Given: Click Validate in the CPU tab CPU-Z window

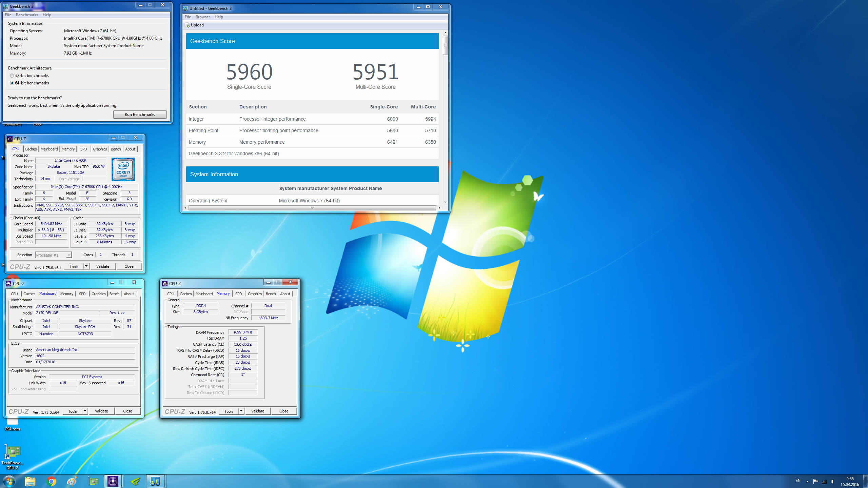Looking at the screenshot, I should pos(103,266).
